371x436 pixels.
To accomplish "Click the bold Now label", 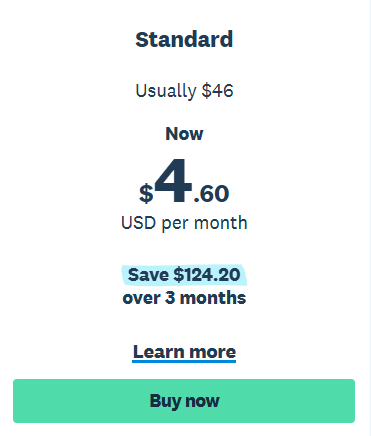I will pyautogui.click(x=184, y=134).
